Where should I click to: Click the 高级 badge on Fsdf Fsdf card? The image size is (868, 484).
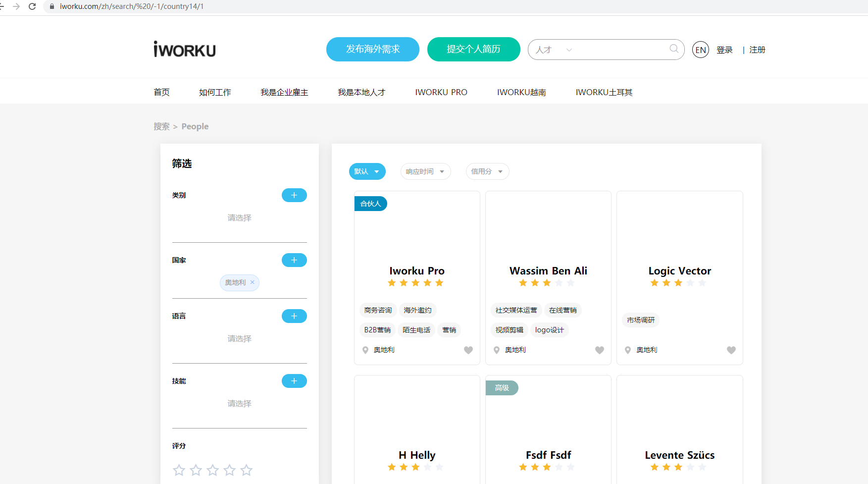(x=502, y=388)
